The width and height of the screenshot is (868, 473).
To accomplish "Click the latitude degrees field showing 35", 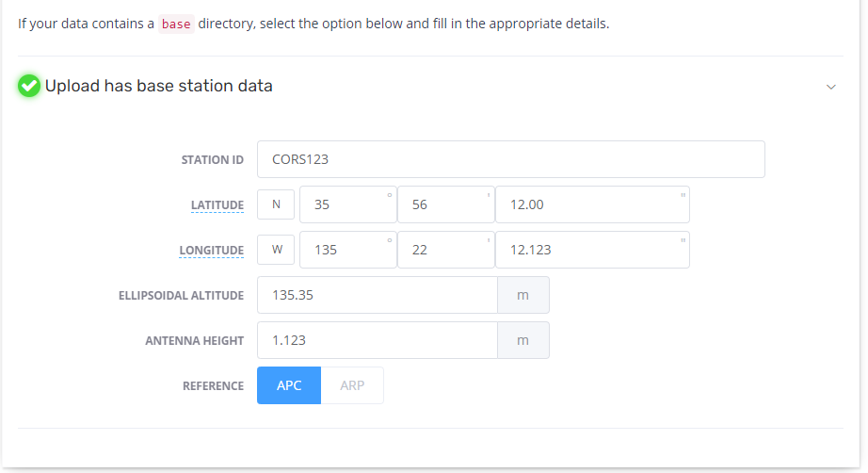I will pos(348,204).
